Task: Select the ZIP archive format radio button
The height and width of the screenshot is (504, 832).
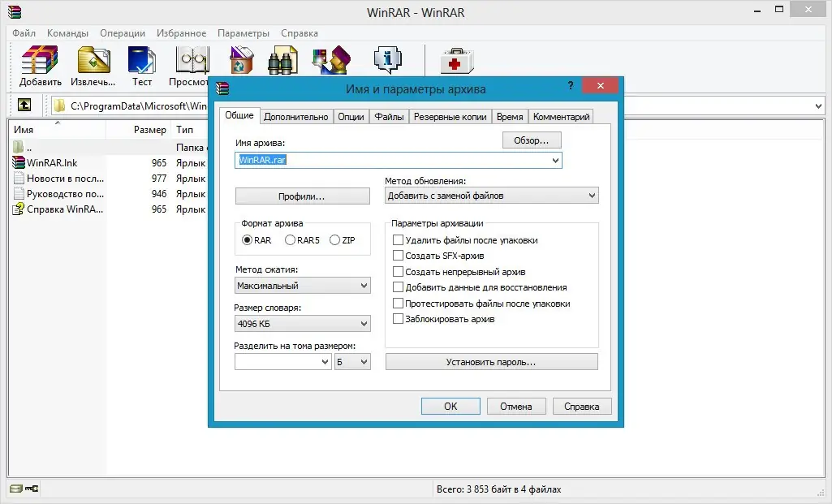Action: coord(334,239)
